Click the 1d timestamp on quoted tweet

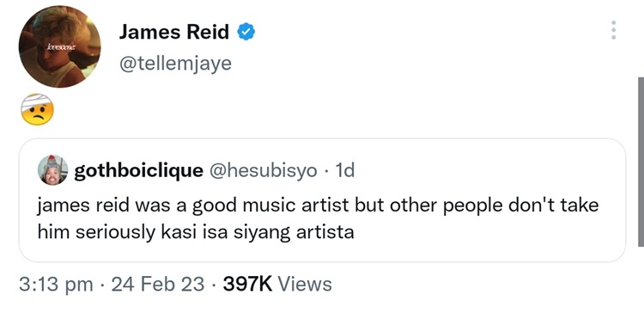[x=345, y=170]
